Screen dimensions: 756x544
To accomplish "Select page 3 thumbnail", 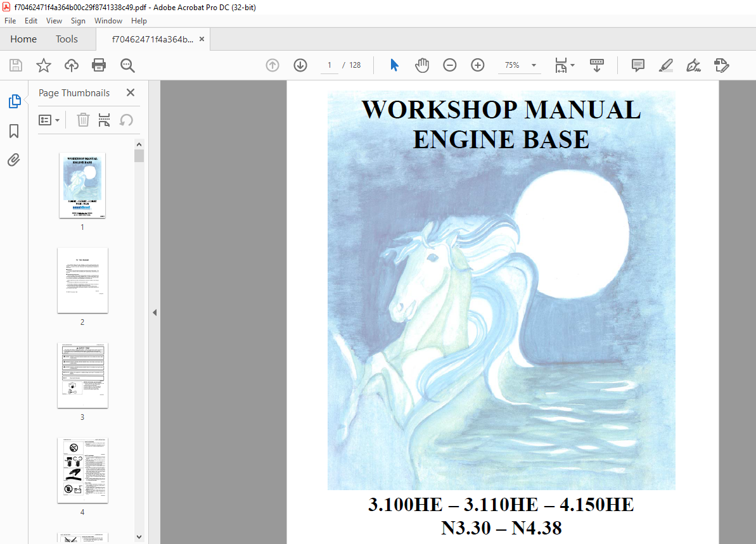I will (x=82, y=376).
